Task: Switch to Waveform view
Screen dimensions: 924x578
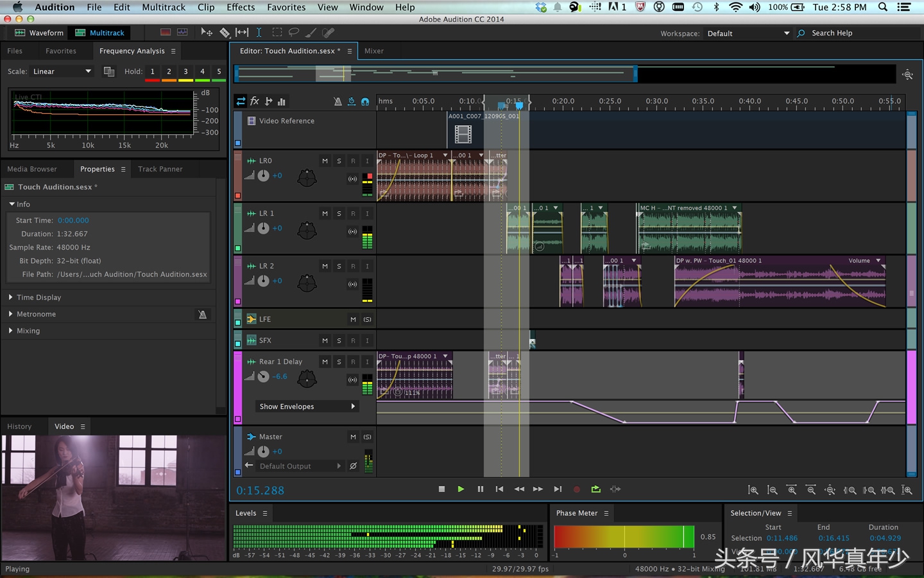Action: [x=40, y=33]
